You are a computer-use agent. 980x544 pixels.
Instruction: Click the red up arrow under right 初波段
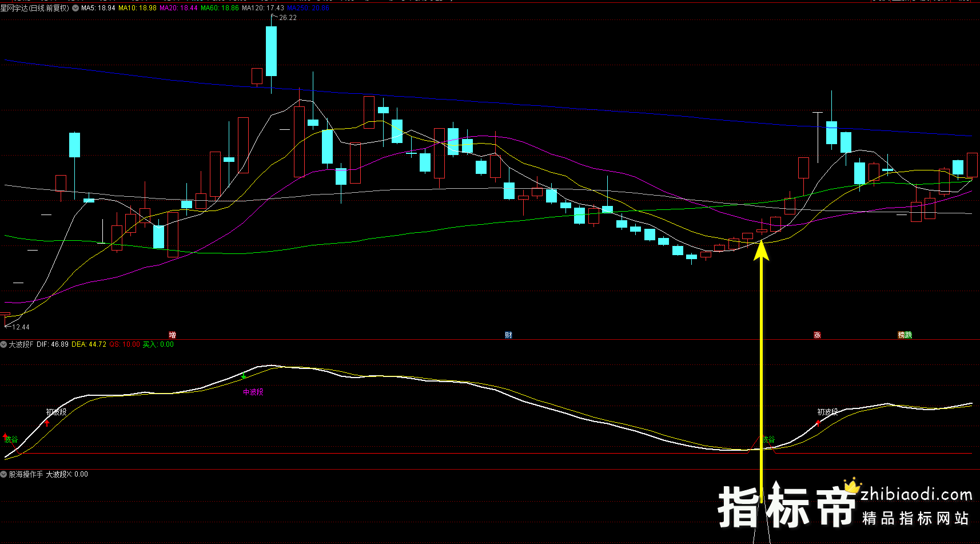tap(818, 423)
